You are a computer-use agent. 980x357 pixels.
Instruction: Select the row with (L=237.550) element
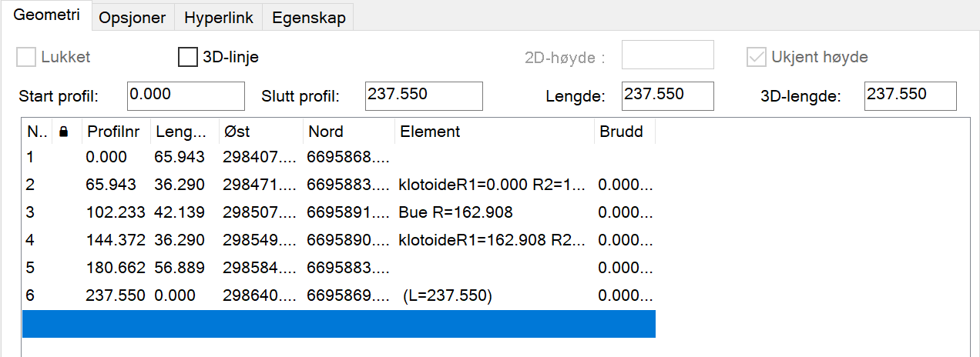pos(447,295)
